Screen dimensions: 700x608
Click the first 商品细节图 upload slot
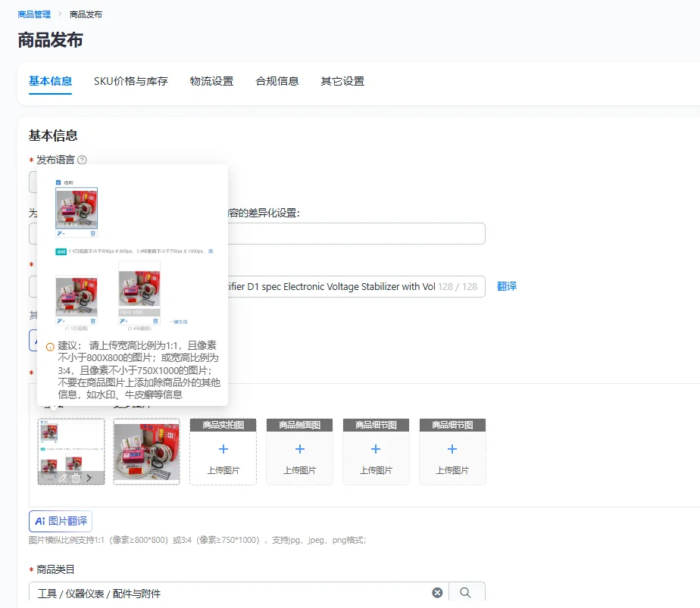(376, 451)
